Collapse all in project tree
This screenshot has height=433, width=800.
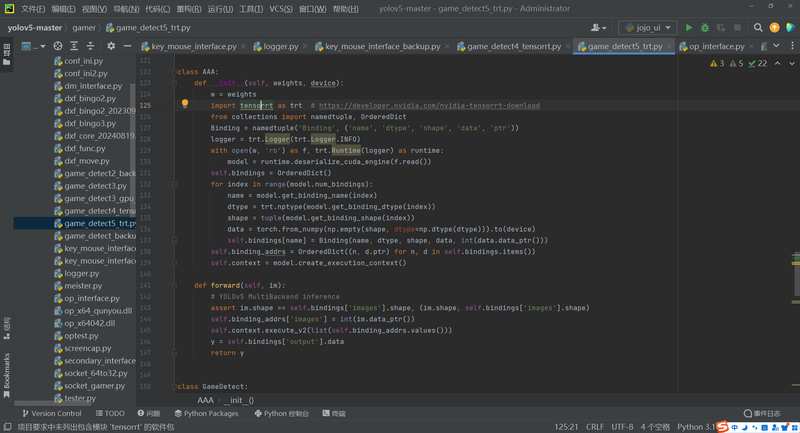[90, 46]
